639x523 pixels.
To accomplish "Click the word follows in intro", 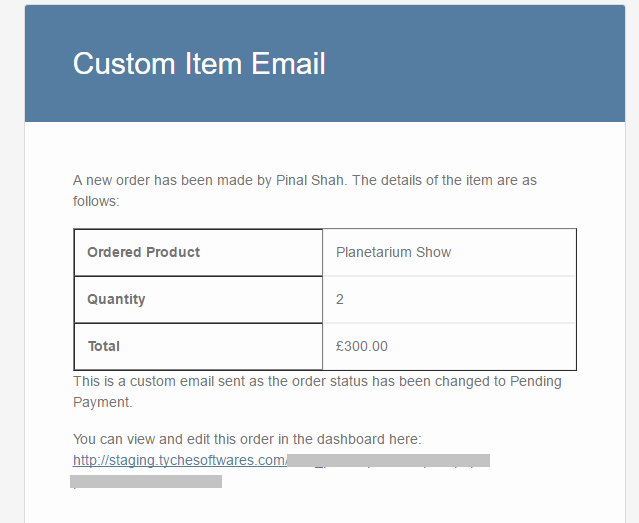I will [x=96, y=201].
